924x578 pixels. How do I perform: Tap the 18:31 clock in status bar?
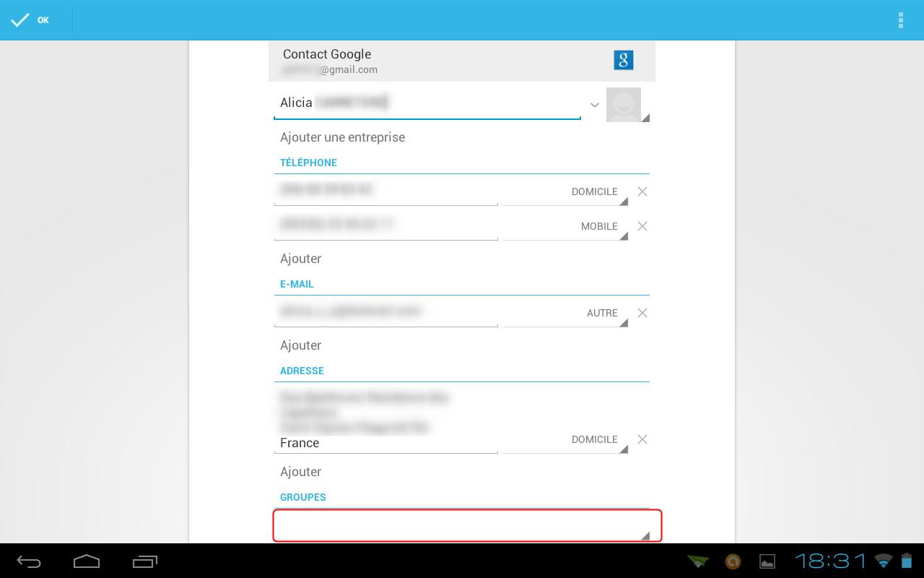[x=830, y=561]
